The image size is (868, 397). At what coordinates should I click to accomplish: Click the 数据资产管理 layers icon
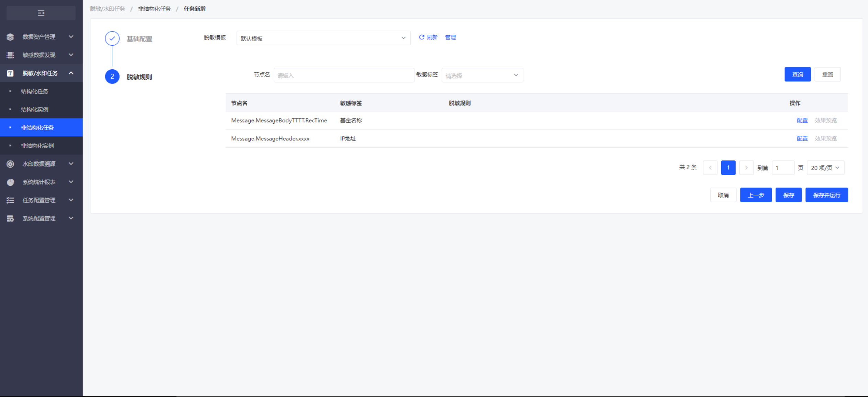click(x=10, y=37)
